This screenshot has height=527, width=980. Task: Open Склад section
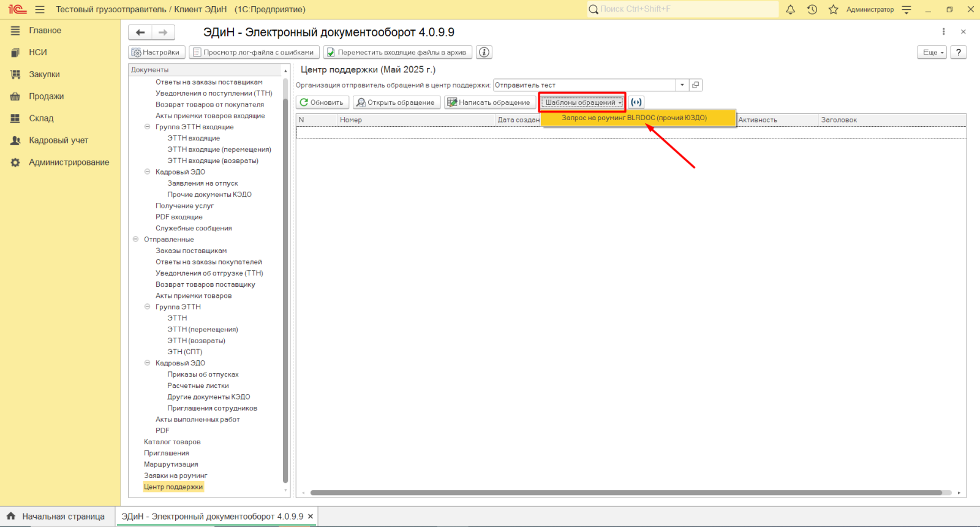(41, 119)
